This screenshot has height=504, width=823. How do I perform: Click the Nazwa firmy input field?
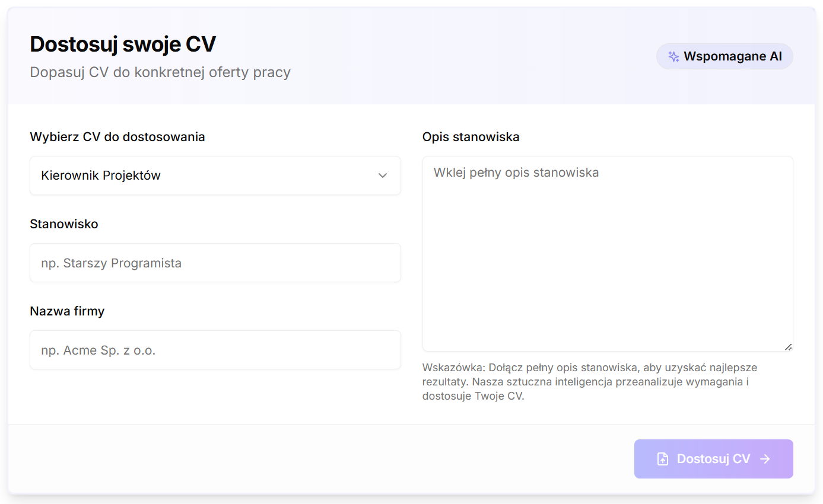tap(215, 350)
